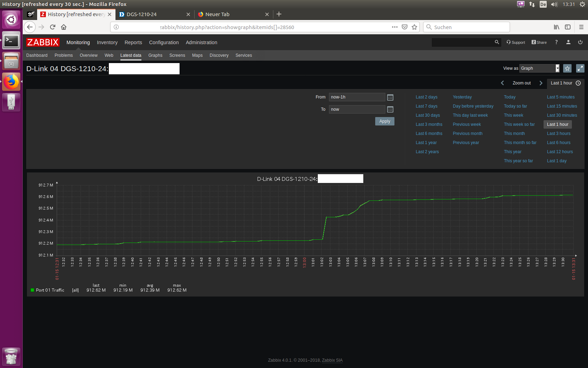The width and height of the screenshot is (588, 368).
Task: Open the Zabbix help question mark
Action: (556, 42)
